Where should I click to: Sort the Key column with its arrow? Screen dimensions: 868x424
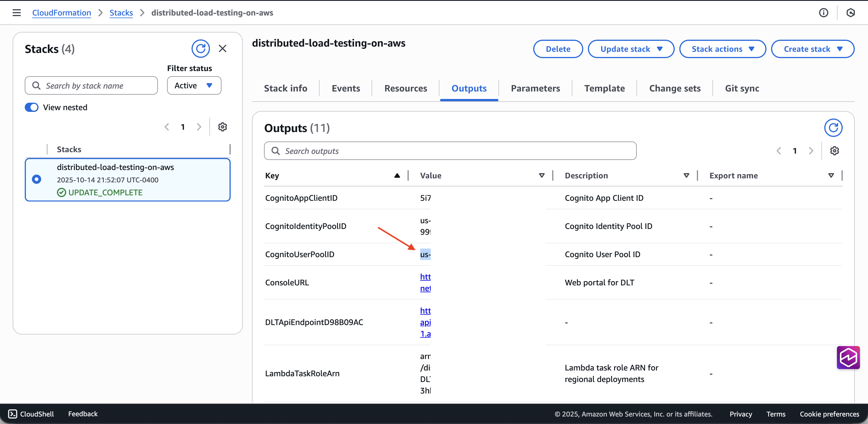pos(397,175)
